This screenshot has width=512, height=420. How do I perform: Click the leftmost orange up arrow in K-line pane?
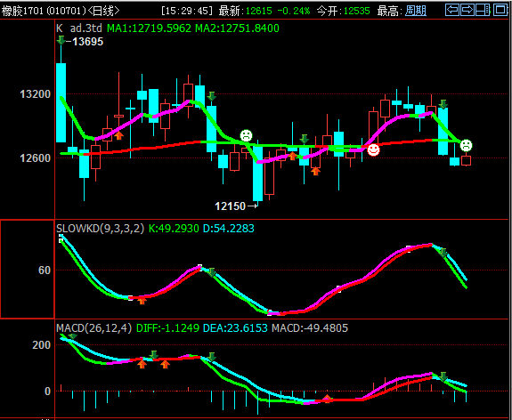click(118, 136)
